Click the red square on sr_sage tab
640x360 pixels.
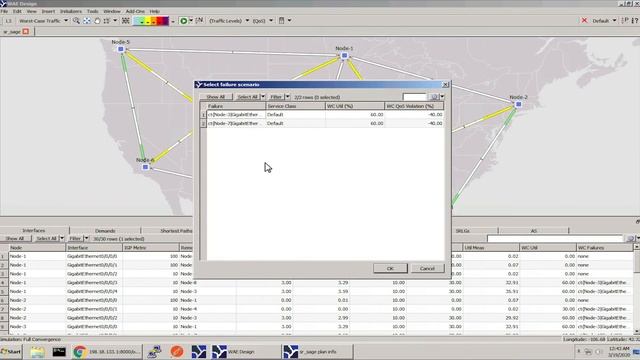coord(26,31)
